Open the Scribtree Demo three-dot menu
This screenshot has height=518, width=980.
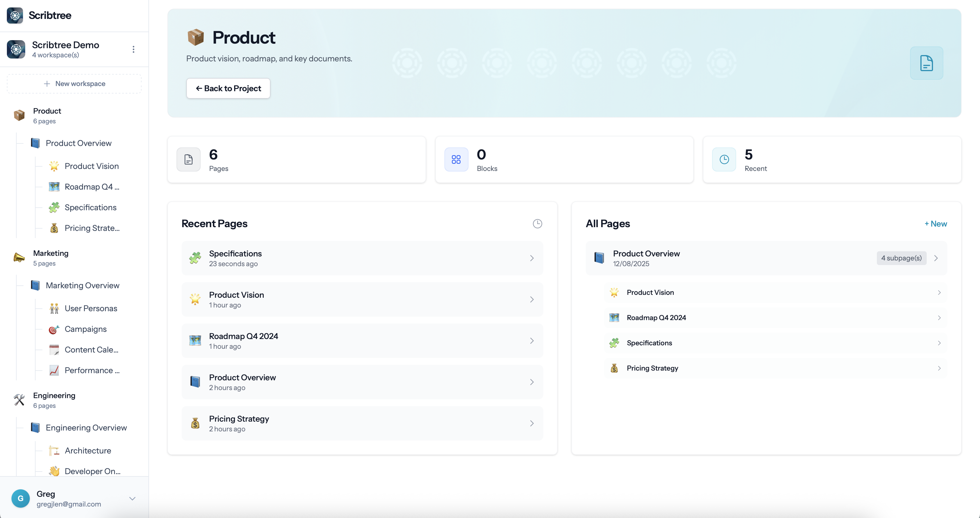pos(133,50)
